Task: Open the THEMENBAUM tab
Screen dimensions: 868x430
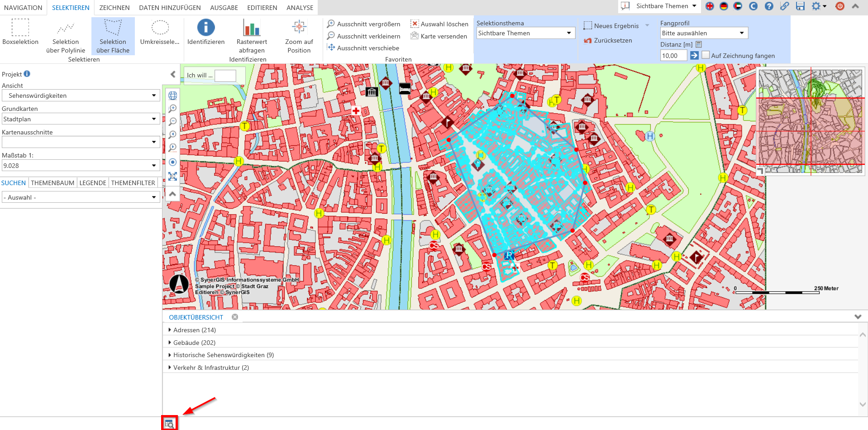Action: point(52,183)
